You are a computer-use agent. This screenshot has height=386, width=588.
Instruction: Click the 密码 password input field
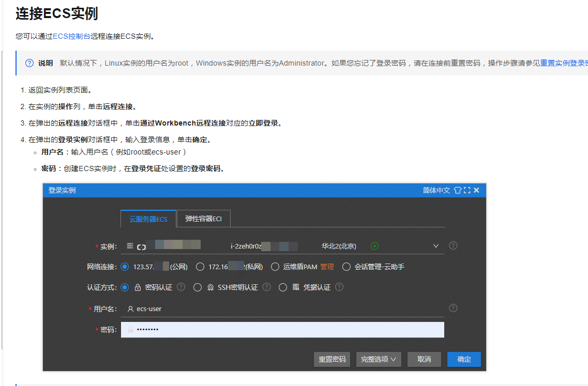coord(282,330)
